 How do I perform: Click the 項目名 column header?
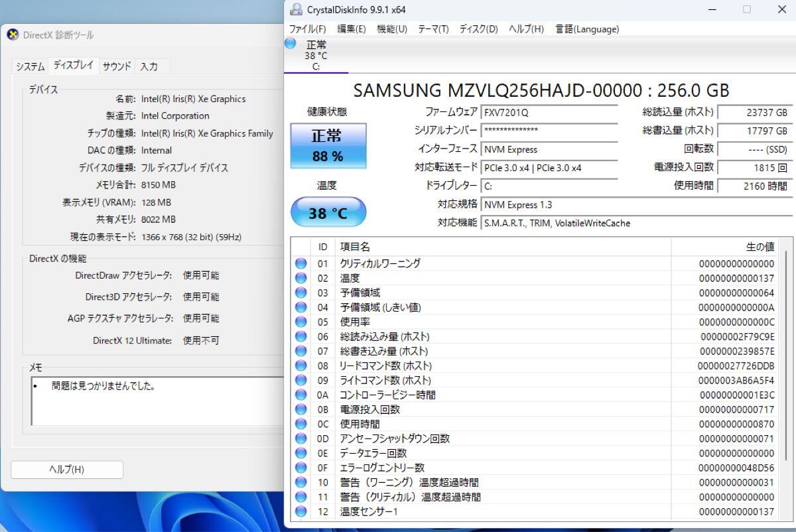pyautogui.click(x=503, y=247)
